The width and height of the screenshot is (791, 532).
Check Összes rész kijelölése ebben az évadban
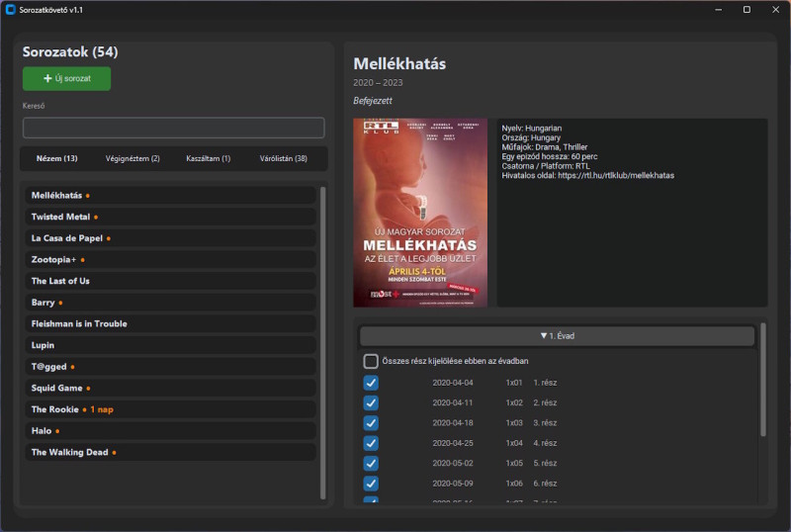coord(371,361)
